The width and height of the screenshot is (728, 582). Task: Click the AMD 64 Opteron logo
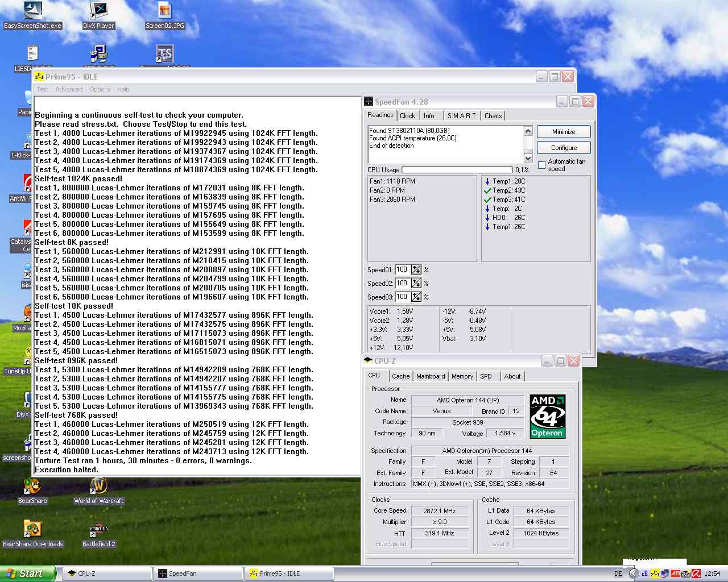[x=547, y=417]
